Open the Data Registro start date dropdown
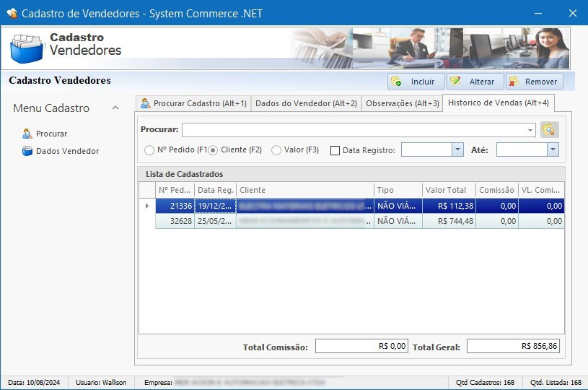Image resolution: width=588 pixels, height=390 pixels. [457, 149]
